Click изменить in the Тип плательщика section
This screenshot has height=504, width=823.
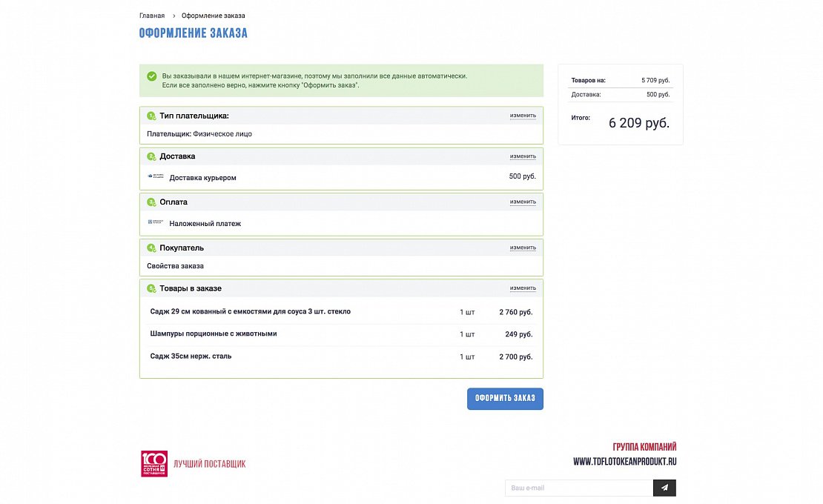523,116
